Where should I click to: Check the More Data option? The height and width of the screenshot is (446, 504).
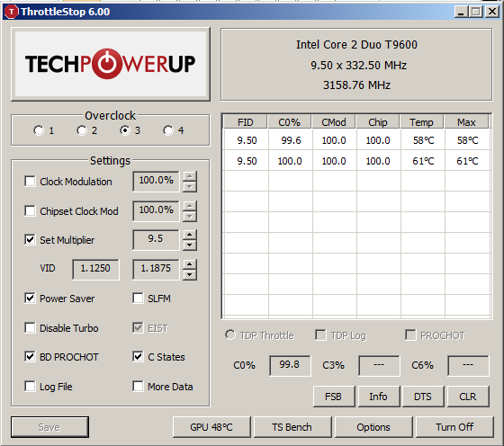[138, 387]
